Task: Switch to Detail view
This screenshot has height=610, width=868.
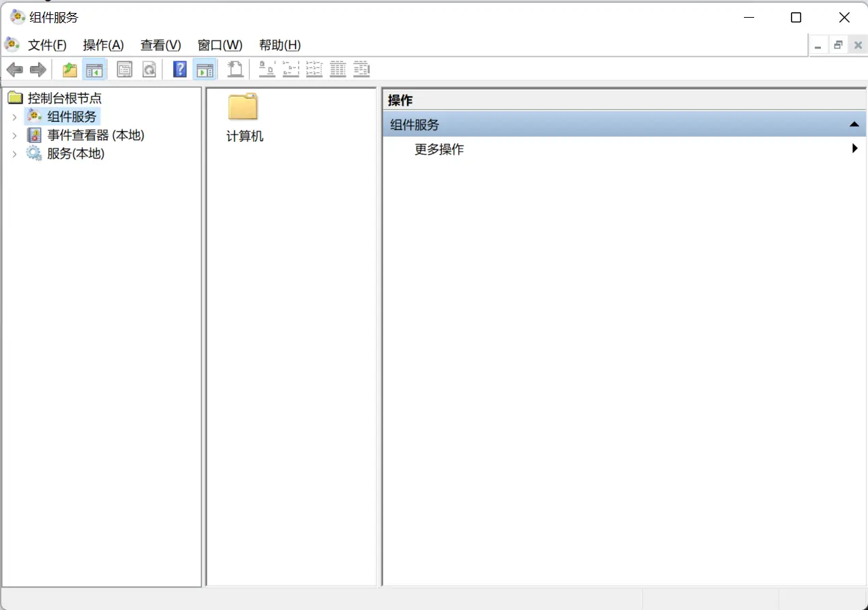Action: [x=338, y=70]
